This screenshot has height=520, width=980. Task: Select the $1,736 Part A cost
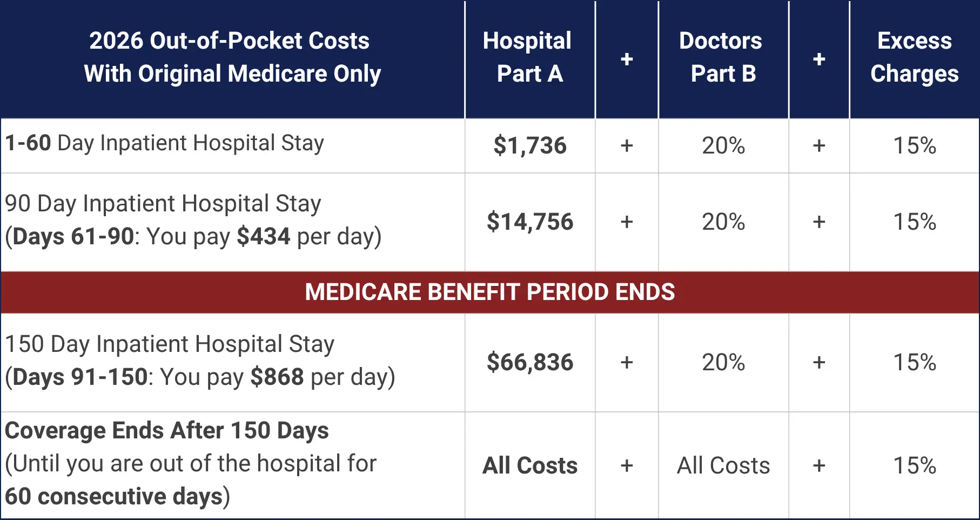pos(529,146)
